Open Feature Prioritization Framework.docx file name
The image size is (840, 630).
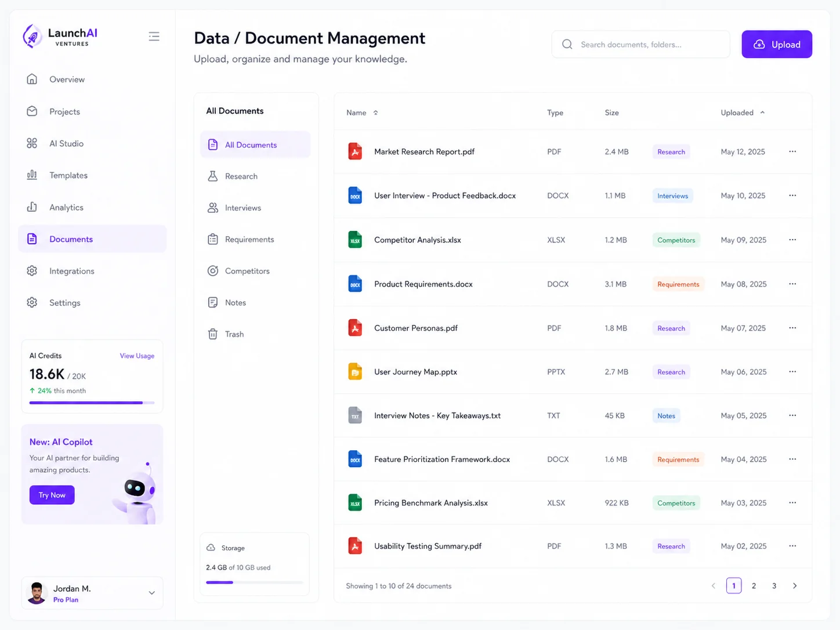point(442,459)
